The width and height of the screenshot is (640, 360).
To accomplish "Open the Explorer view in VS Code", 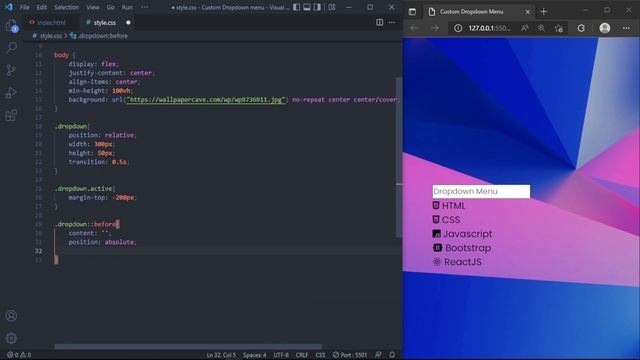I will pos(11,27).
